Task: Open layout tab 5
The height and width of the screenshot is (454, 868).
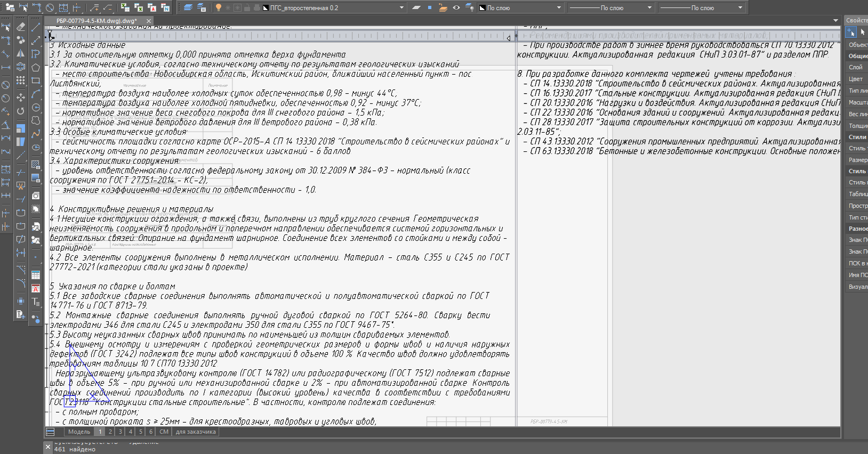Action: coord(141,432)
